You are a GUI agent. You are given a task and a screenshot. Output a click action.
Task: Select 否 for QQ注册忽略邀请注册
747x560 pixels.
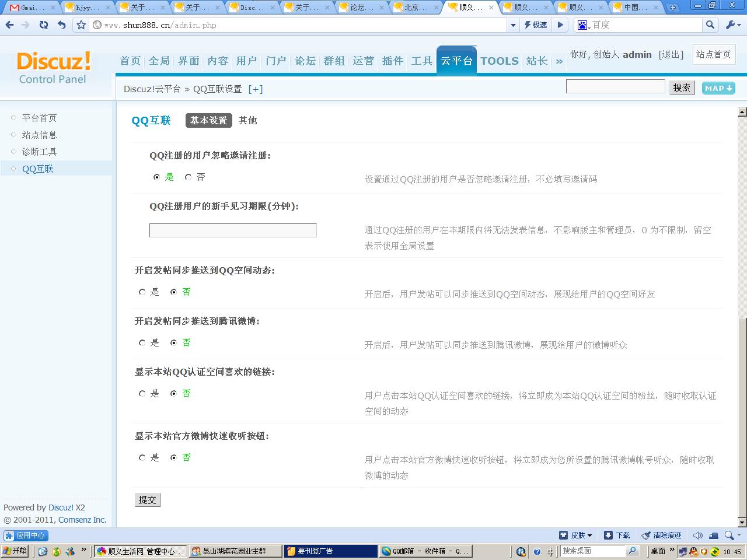188,177
